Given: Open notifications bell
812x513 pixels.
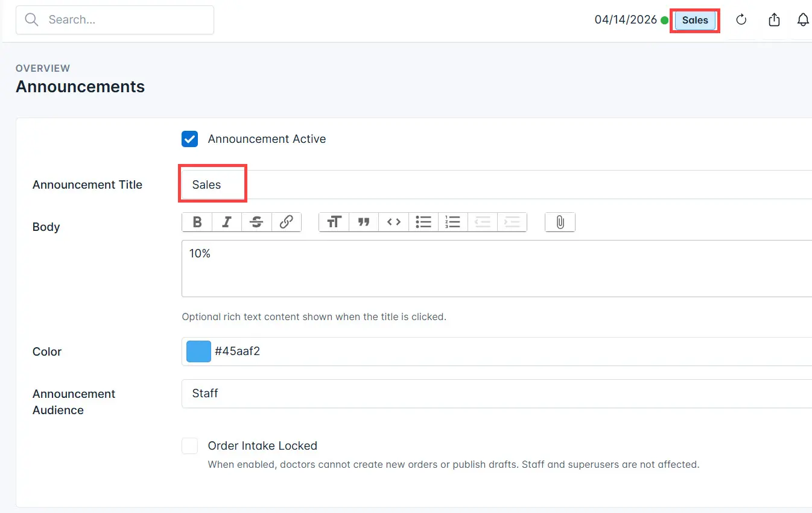Looking at the screenshot, I should pyautogui.click(x=803, y=20).
